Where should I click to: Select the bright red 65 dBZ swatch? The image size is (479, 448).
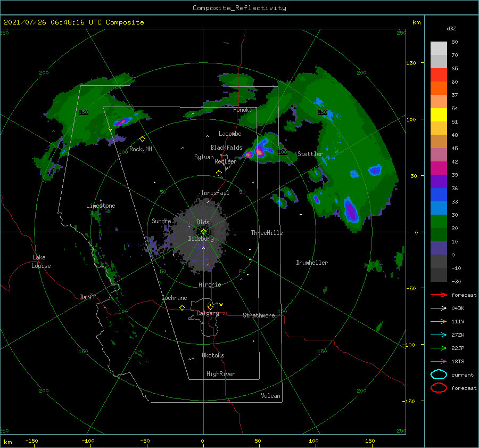point(439,75)
